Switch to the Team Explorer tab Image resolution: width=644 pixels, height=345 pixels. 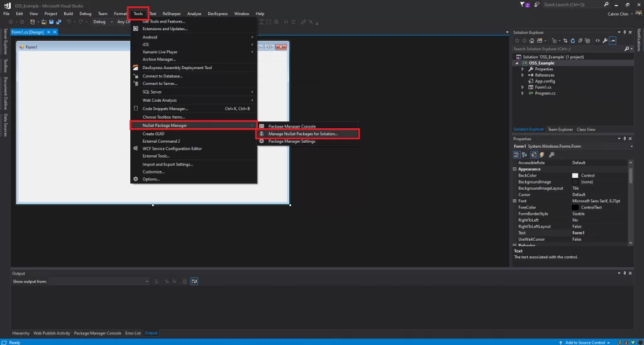560,129
